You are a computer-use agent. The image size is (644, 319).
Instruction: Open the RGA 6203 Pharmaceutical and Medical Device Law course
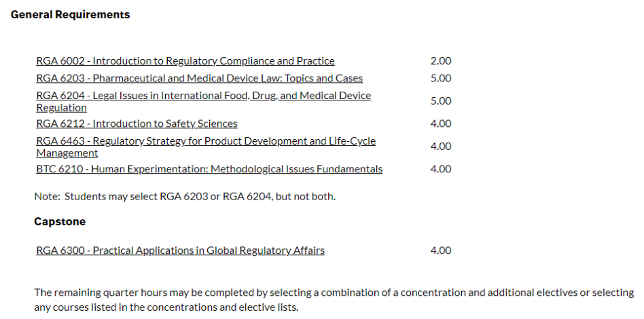[199, 78]
